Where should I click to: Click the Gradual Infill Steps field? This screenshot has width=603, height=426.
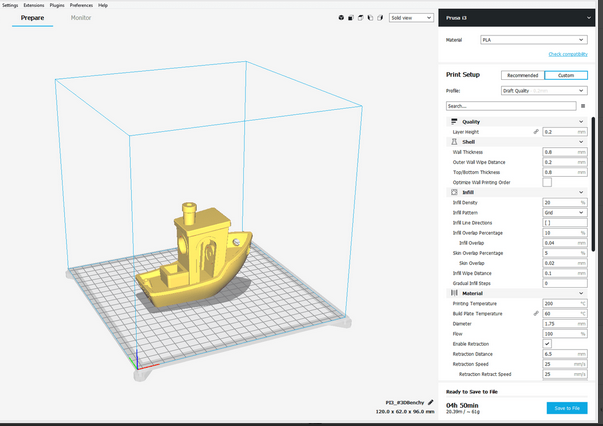(x=565, y=283)
